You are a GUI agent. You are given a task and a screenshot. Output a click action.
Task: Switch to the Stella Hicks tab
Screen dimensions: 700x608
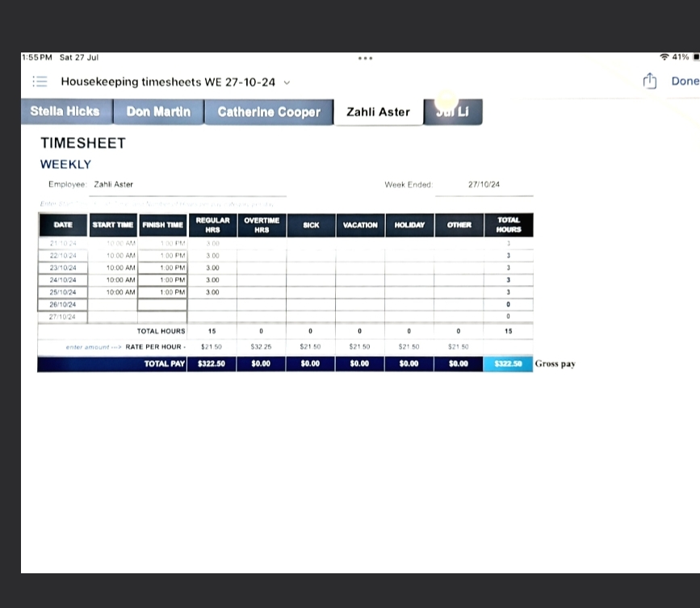coord(66,111)
